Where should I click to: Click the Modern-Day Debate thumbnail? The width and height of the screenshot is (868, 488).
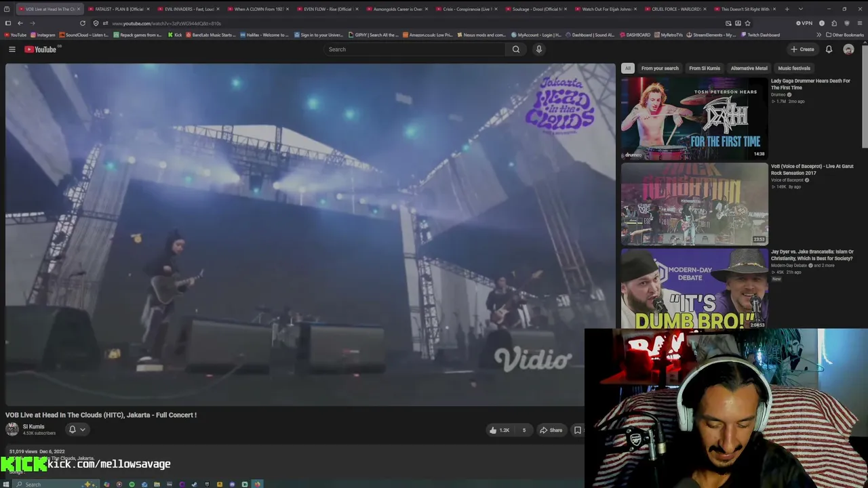click(694, 289)
